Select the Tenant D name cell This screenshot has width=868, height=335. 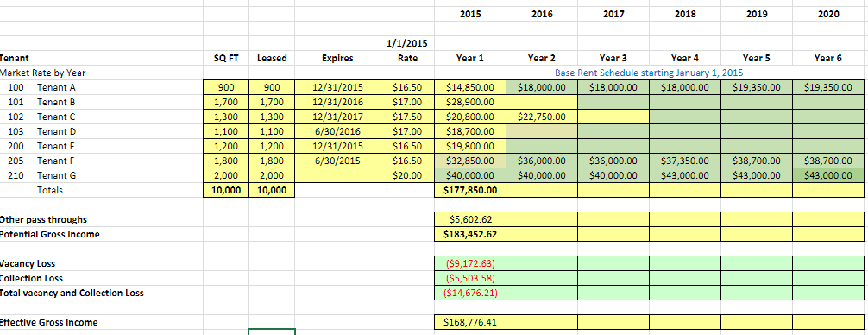click(x=119, y=131)
